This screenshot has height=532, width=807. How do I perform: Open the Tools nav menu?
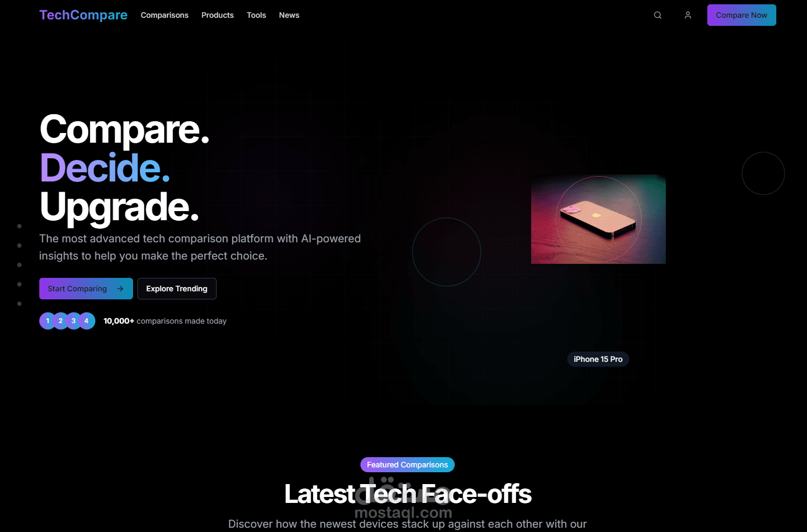pyautogui.click(x=256, y=15)
